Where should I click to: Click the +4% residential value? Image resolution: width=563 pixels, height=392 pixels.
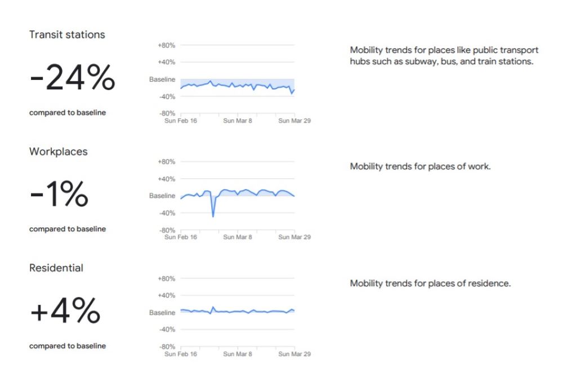click(x=65, y=312)
